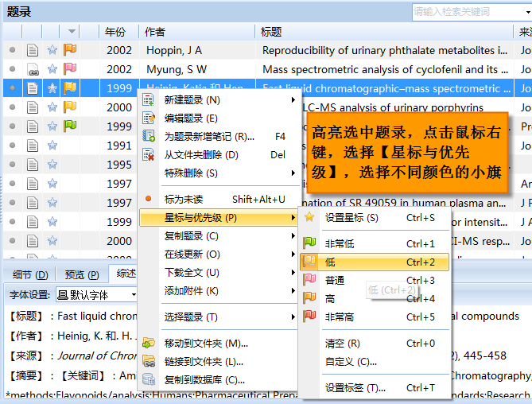The image size is (532, 404).
Task: Click the New Record (新建题录) icon
Action: click(x=148, y=100)
